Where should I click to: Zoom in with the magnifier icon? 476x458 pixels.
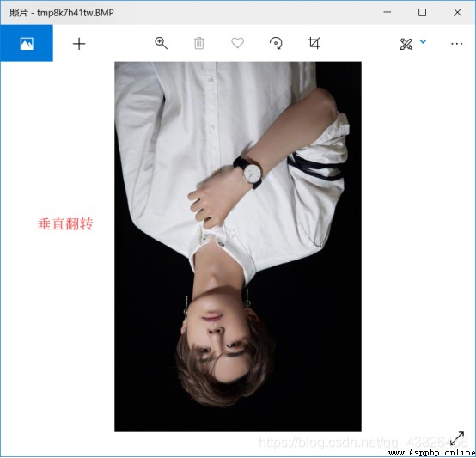pos(161,43)
